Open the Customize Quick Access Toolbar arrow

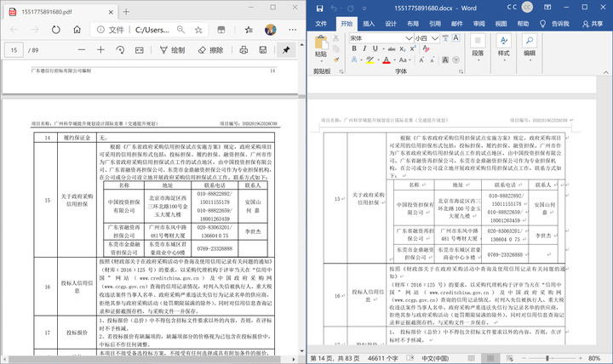coord(364,9)
